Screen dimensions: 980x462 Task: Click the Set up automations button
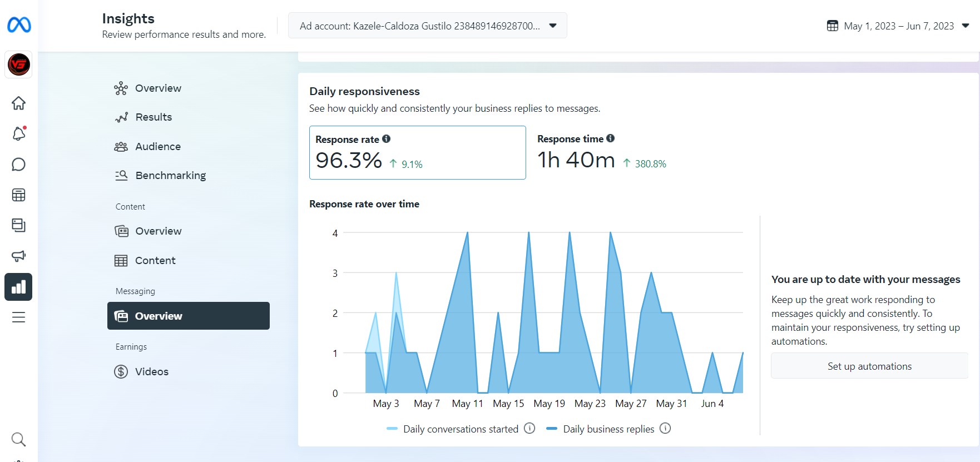click(869, 366)
